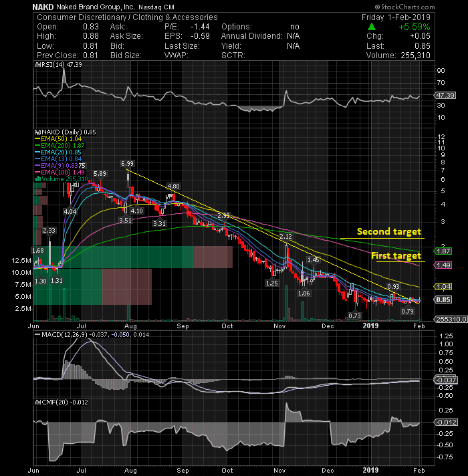468x476 pixels.
Task: Click the CMF(20) -0.012 panel label
Action: pos(65,402)
